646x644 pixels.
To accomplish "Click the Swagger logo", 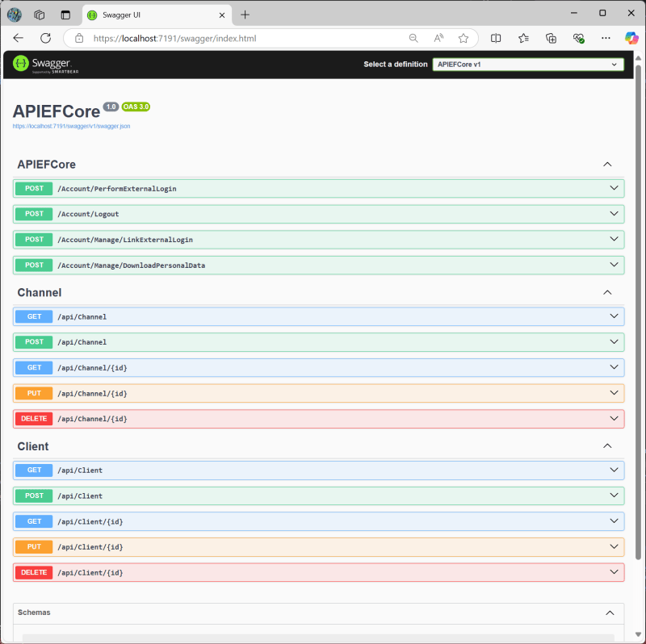I will (45, 65).
